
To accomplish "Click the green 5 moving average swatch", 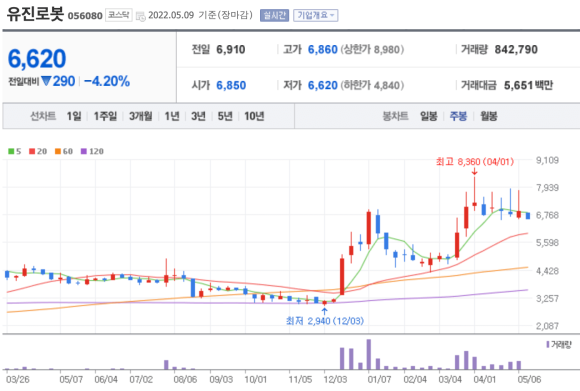I will click(11, 151).
